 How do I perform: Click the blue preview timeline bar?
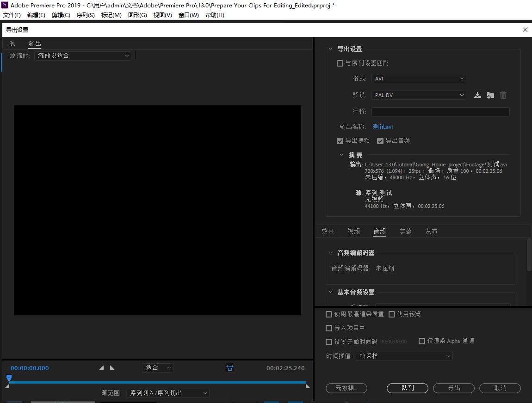pyautogui.click(x=157, y=382)
